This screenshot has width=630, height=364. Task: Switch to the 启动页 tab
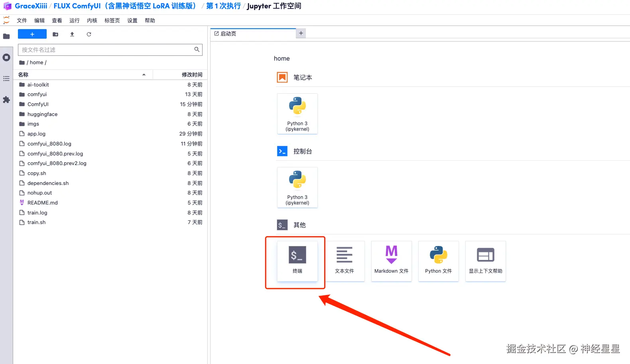click(253, 33)
